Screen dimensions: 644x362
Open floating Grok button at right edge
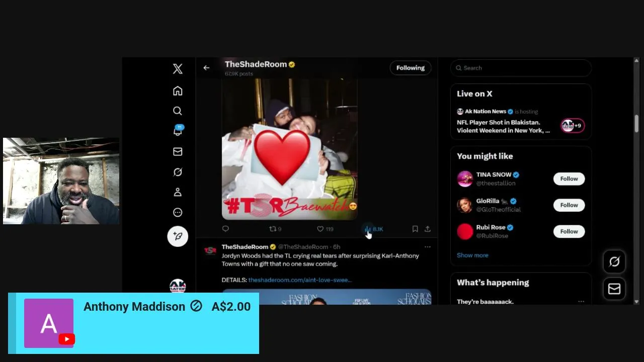[614, 261]
